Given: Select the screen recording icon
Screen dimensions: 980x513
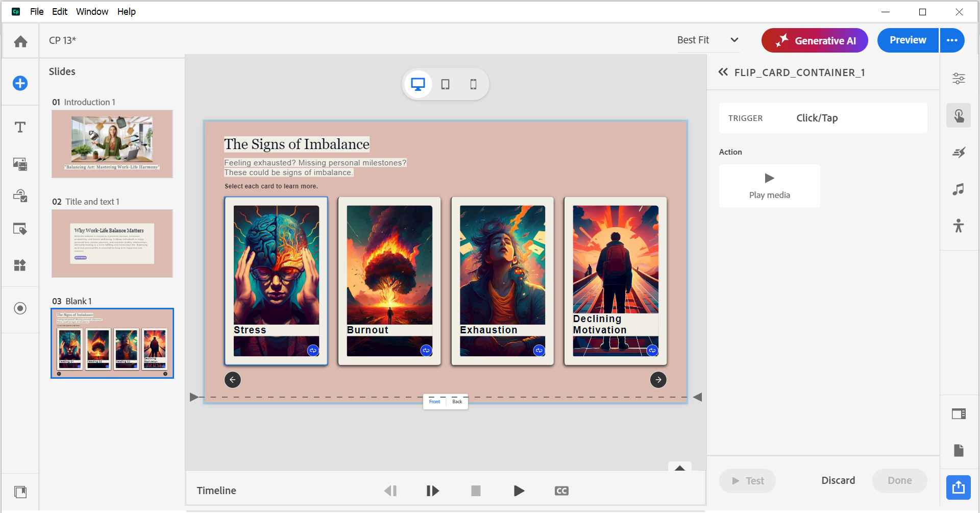Looking at the screenshot, I should coord(20,308).
